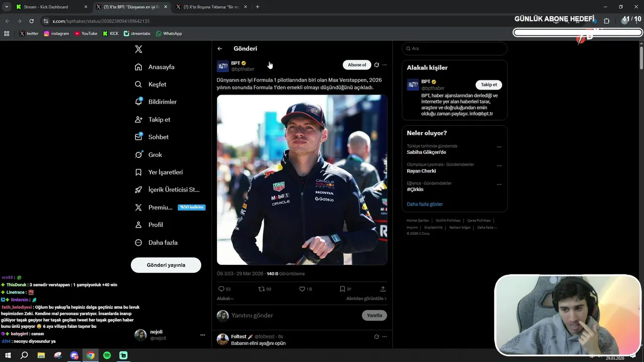644x362 pixels.
Task: Open Bildirimler notifications
Action: 155,102
